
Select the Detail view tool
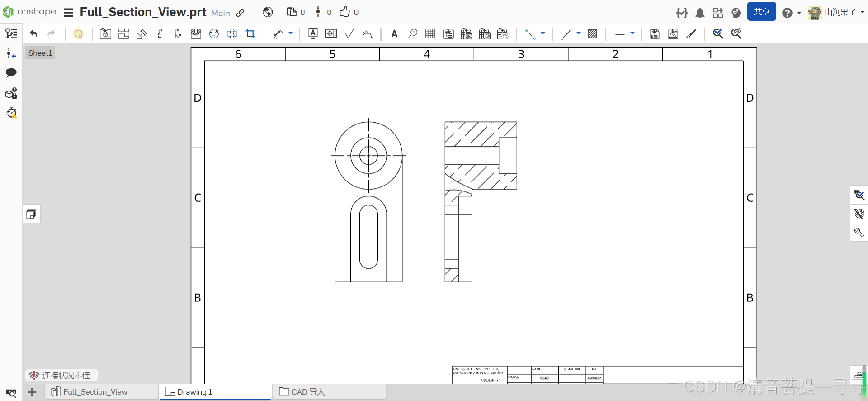tap(214, 33)
